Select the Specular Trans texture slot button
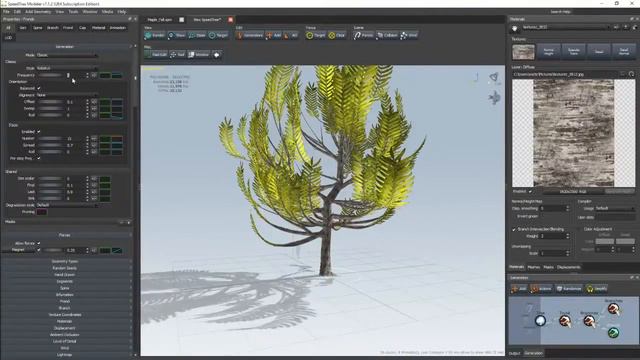640x360 pixels. [x=573, y=52]
